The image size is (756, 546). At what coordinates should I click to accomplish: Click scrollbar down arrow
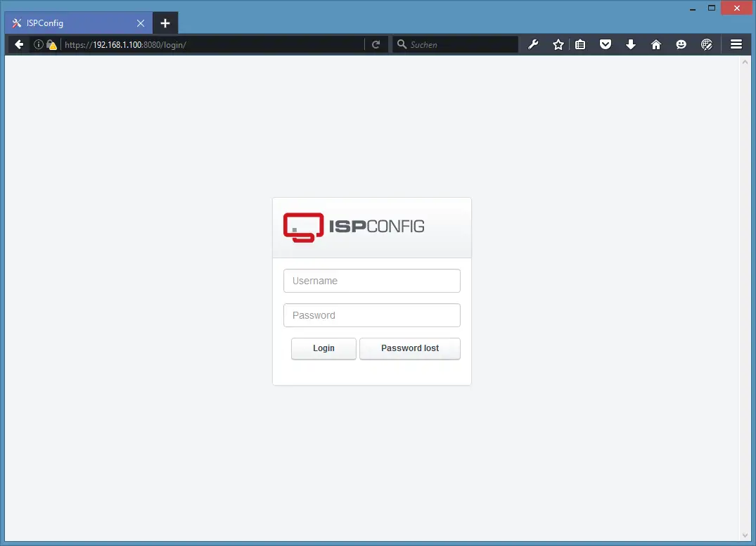[x=745, y=535]
